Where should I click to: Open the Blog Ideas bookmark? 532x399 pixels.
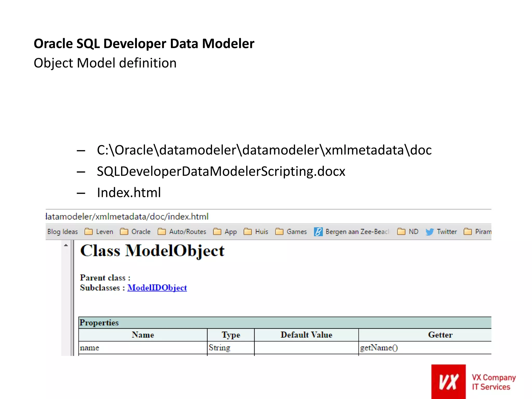63,231
